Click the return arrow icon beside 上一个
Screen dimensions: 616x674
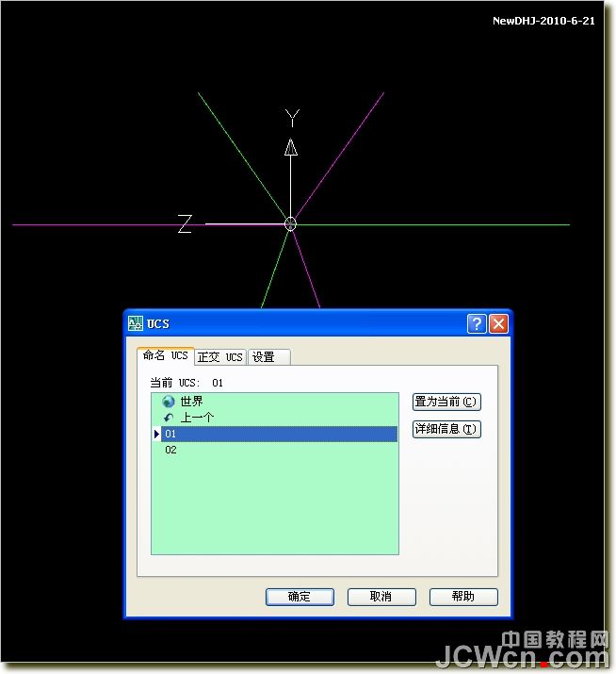coord(169,418)
